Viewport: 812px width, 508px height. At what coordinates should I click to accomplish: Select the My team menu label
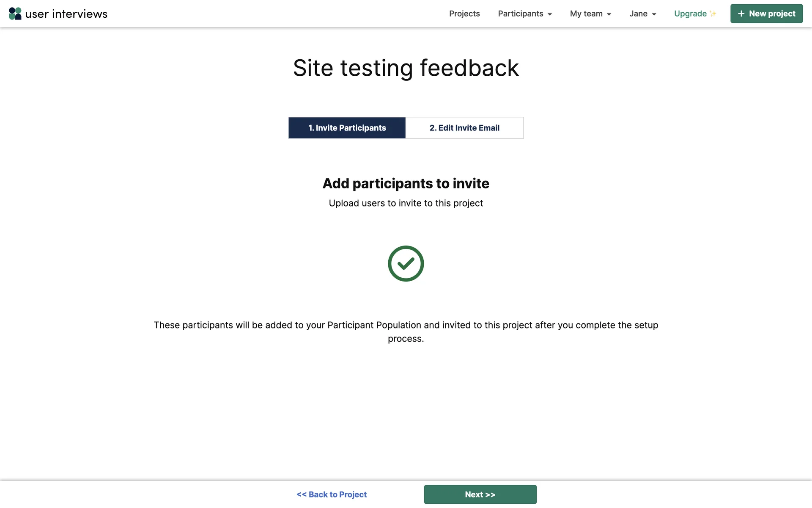coord(586,14)
